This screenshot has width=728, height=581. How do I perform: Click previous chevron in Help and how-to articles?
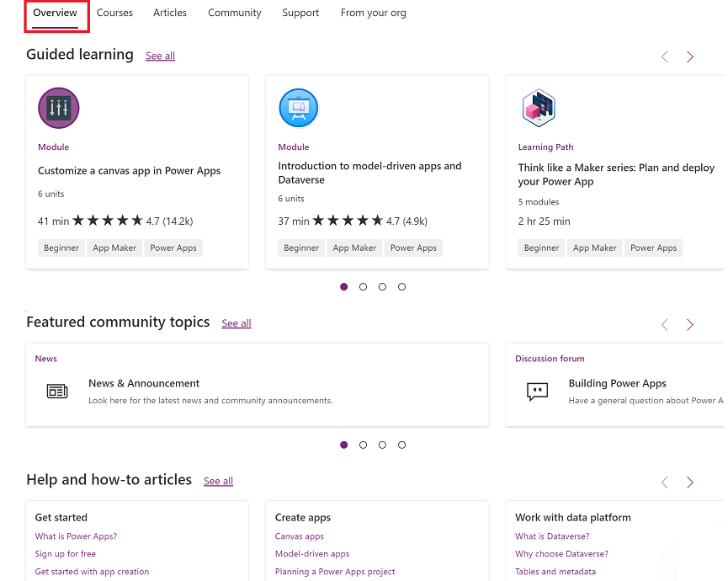[x=664, y=482]
